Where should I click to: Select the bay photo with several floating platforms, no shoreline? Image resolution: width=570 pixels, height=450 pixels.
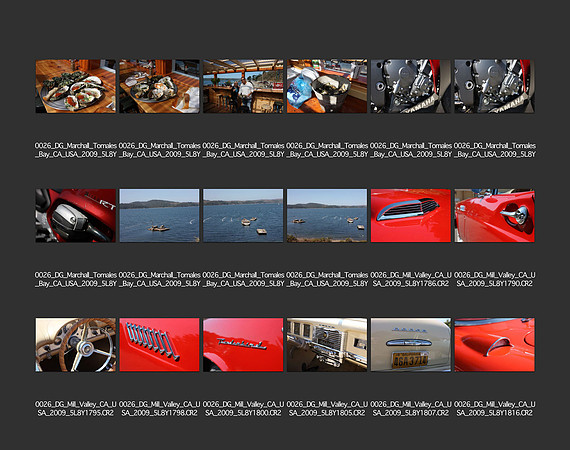(x=243, y=216)
